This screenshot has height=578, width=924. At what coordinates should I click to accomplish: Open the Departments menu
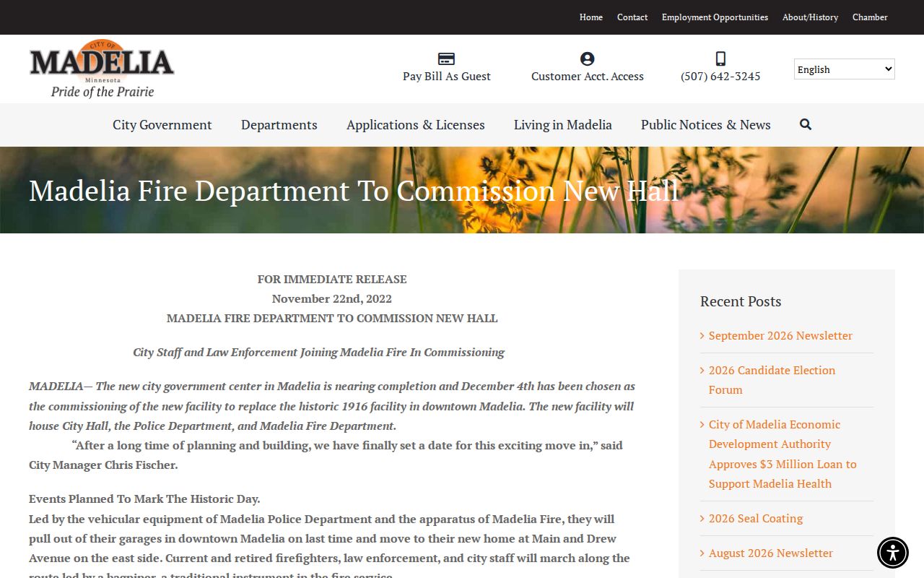pyautogui.click(x=279, y=125)
